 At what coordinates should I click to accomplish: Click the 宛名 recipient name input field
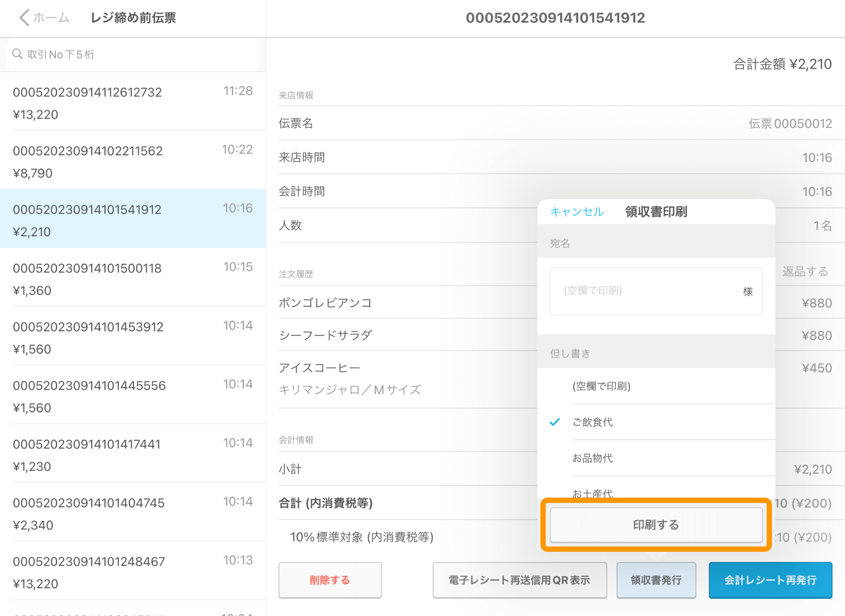tap(656, 291)
